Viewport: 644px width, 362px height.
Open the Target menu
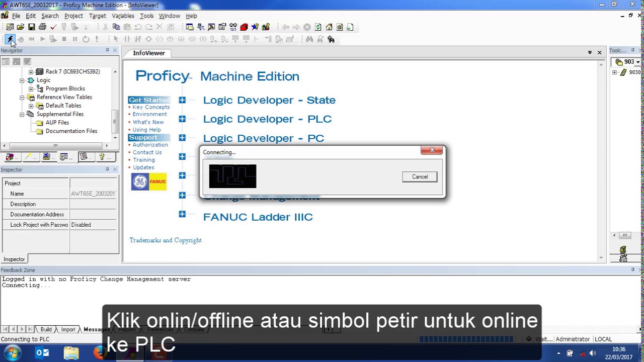click(98, 16)
